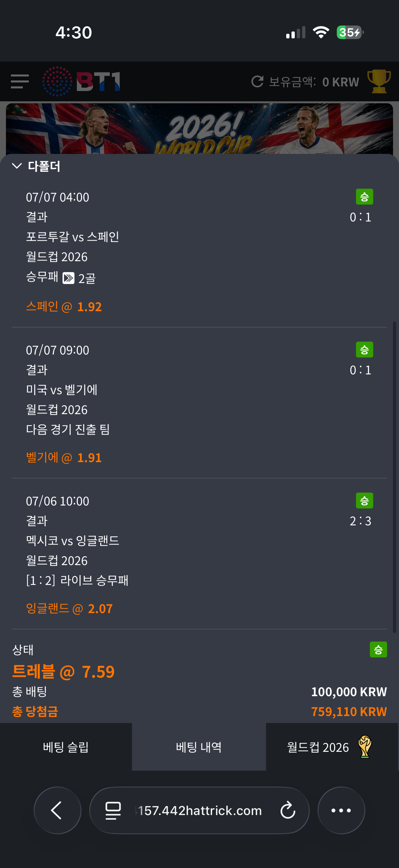The width and height of the screenshot is (399, 868).
Task: Tap the 벨기에 @ 1.91 selection
Action: 64,458
